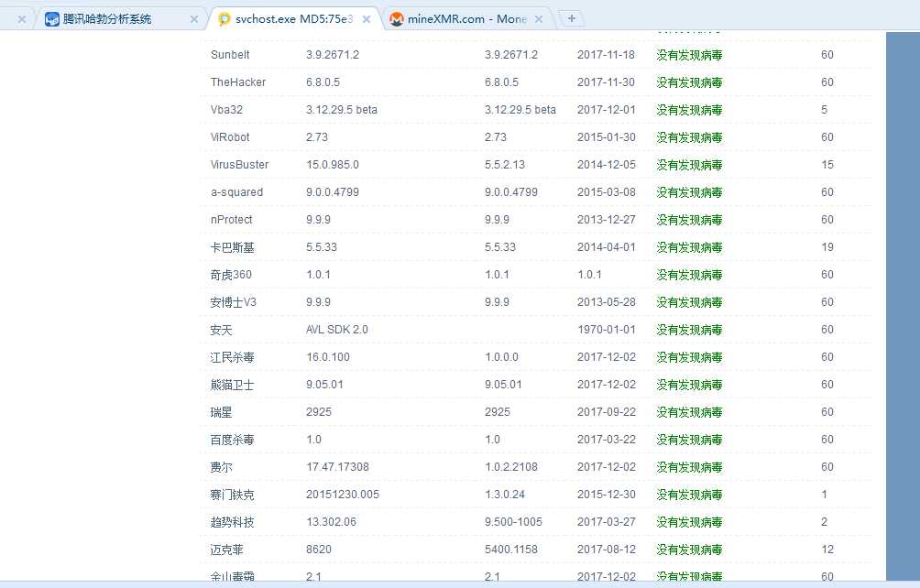The image size is (920, 588).
Task: Close the svchost.exe MD5 tab
Action: (x=367, y=19)
